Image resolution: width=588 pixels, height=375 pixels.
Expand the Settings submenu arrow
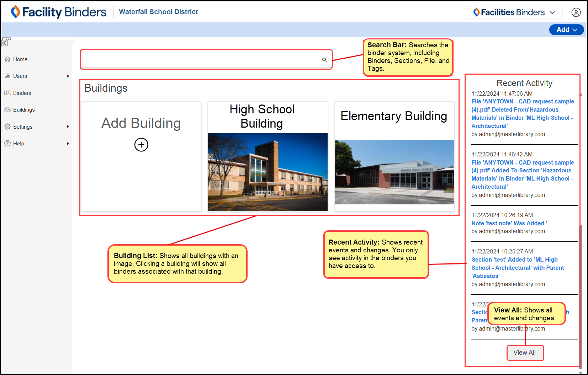pos(68,127)
